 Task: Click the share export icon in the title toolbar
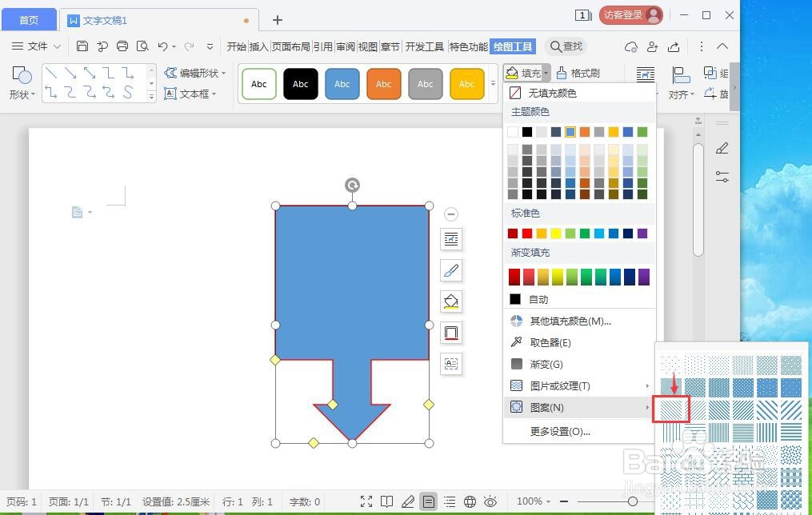click(674, 46)
